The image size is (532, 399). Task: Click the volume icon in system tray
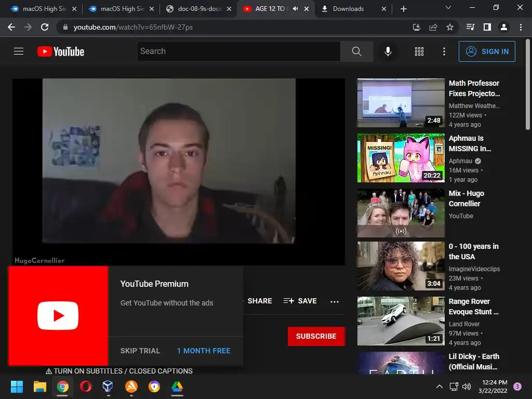pyautogui.click(x=467, y=387)
